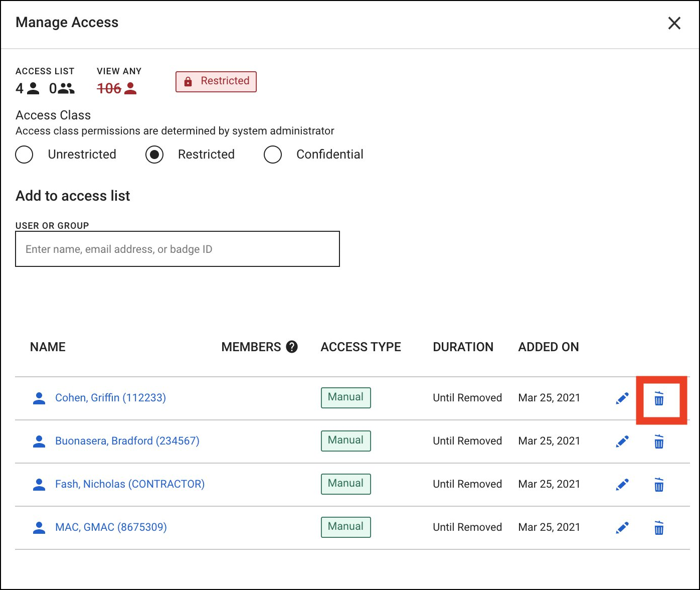Delete Fash, Nicholas using the trash icon
This screenshot has height=590, width=700.
coord(659,484)
